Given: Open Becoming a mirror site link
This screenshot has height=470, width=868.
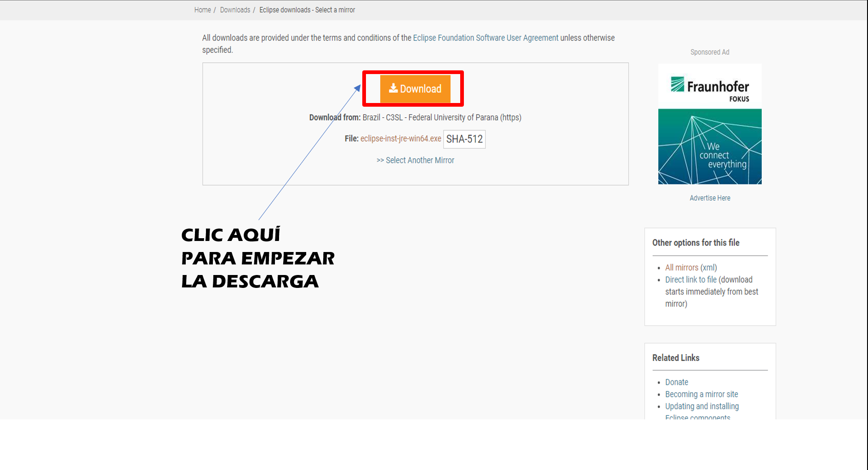Looking at the screenshot, I should (702, 394).
